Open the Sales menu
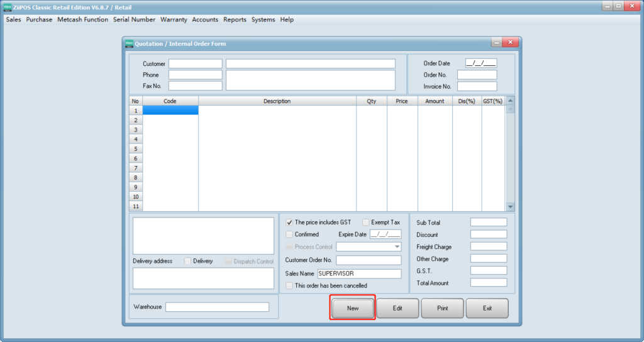This screenshot has width=644, height=342. point(13,19)
